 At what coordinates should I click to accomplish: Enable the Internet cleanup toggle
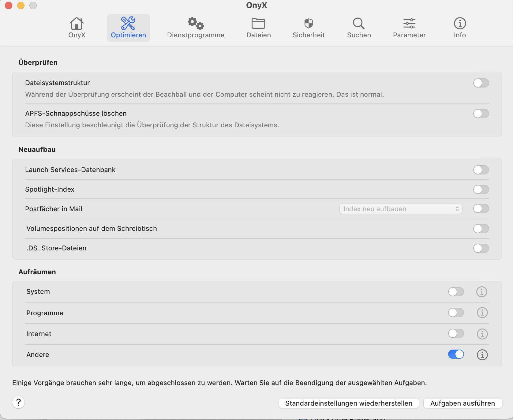click(456, 333)
